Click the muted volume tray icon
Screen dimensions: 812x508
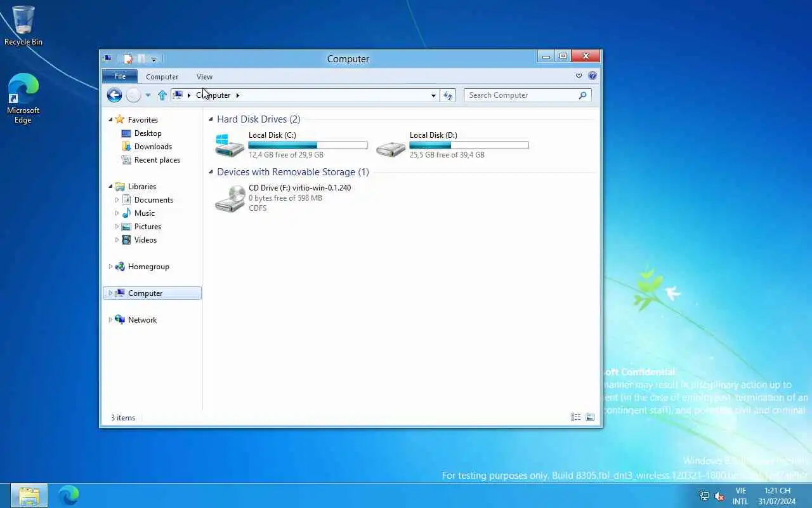pyautogui.click(x=719, y=496)
